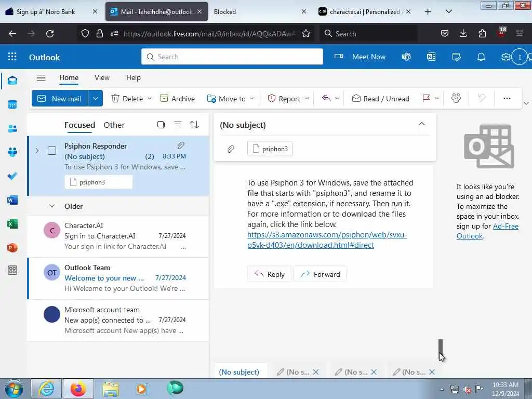Open the New mail dropdown arrow
This screenshot has width=532, height=399.
click(x=96, y=98)
